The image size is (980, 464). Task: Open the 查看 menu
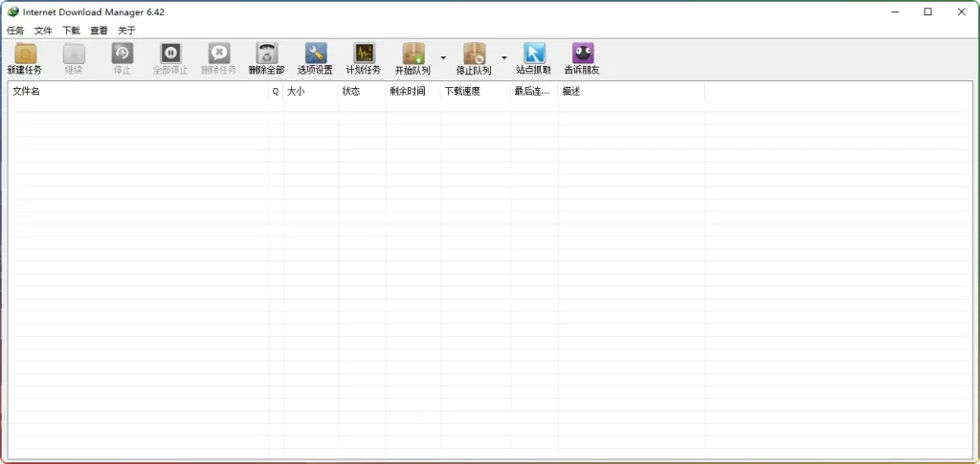[99, 30]
